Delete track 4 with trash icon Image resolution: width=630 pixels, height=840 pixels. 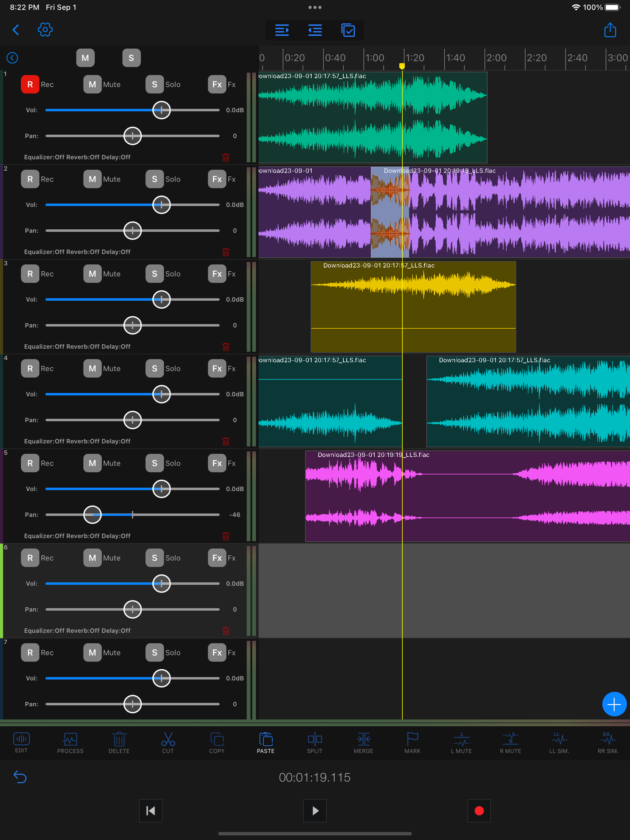pyautogui.click(x=226, y=441)
